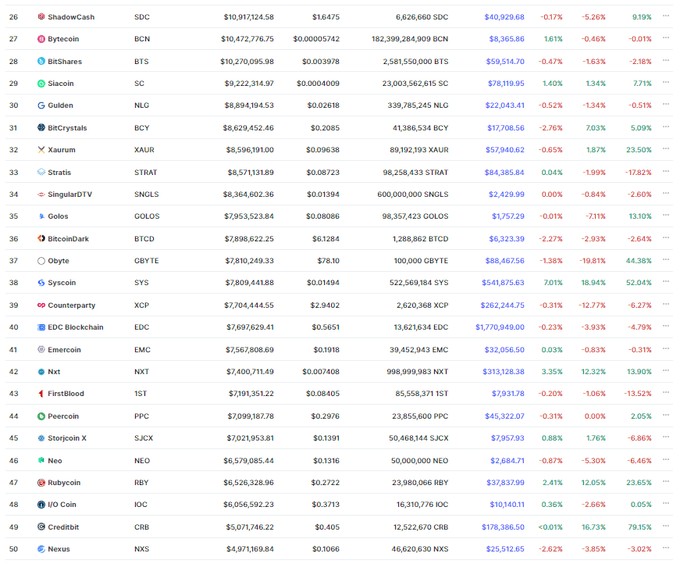Click the Gulden G logo icon
The height and width of the screenshot is (564, 680).
[x=41, y=105]
